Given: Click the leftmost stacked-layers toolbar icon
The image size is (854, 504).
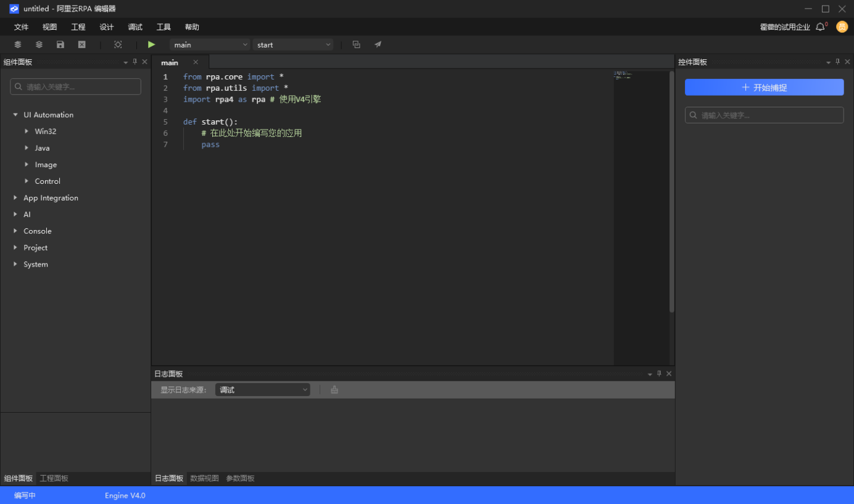Looking at the screenshot, I should [18, 44].
